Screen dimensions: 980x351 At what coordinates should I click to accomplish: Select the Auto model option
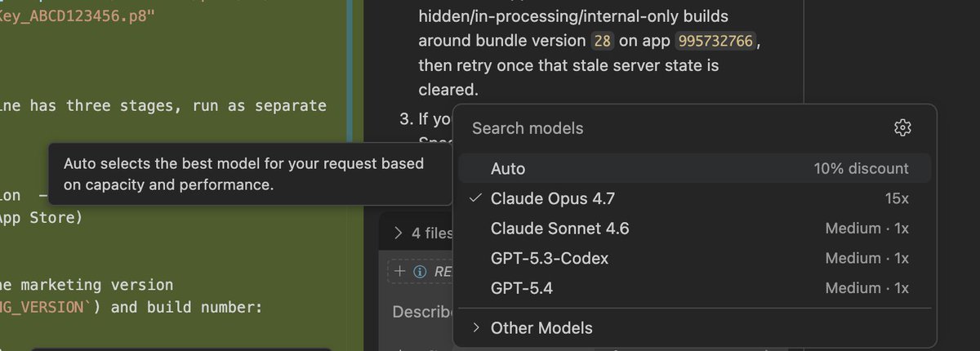[x=694, y=168]
